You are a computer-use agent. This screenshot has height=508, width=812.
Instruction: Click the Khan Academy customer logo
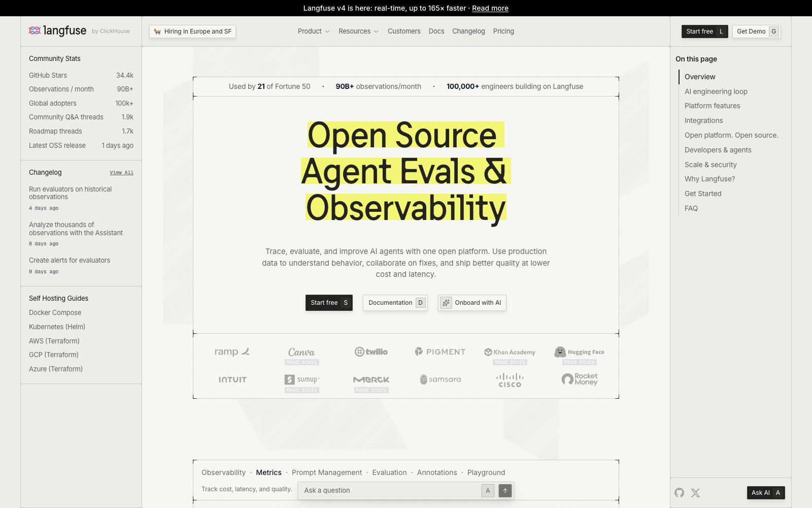[x=510, y=352]
